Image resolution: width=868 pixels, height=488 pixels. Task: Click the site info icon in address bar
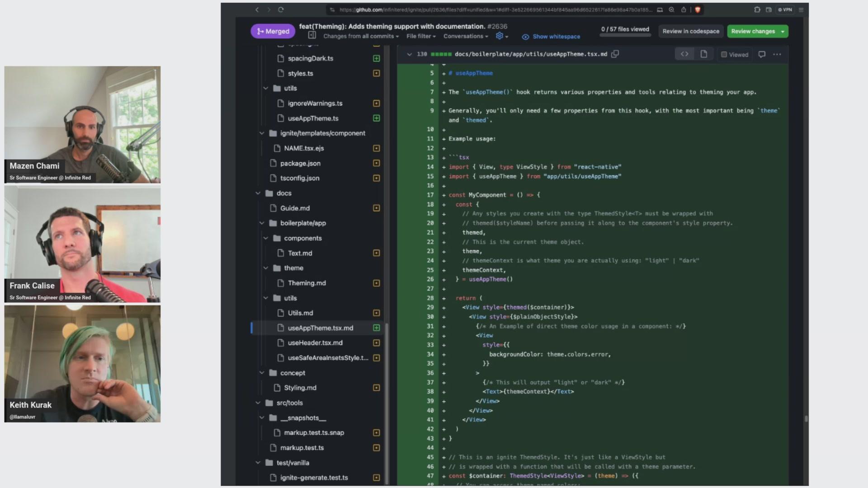pos(332,9)
